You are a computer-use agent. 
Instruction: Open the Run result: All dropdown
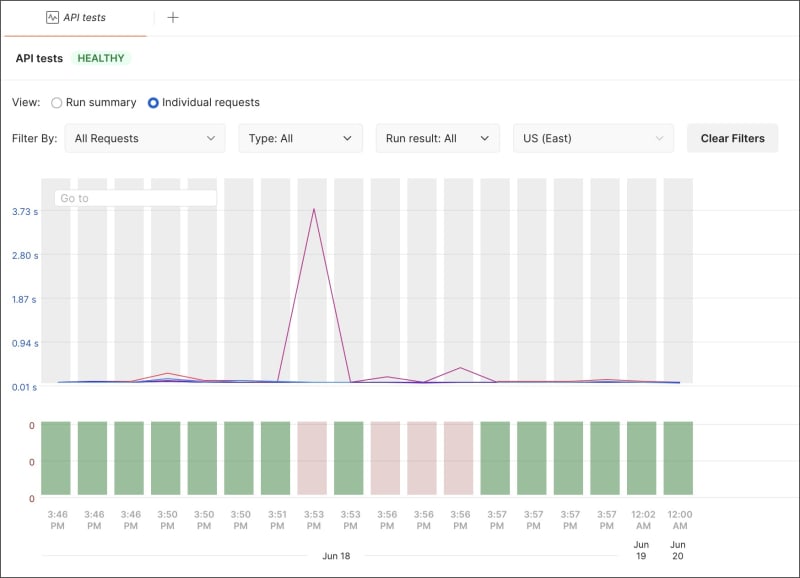coord(438,138)
